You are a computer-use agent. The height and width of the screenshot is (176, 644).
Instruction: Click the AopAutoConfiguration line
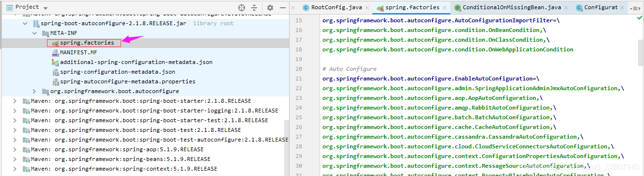(432, 98)
